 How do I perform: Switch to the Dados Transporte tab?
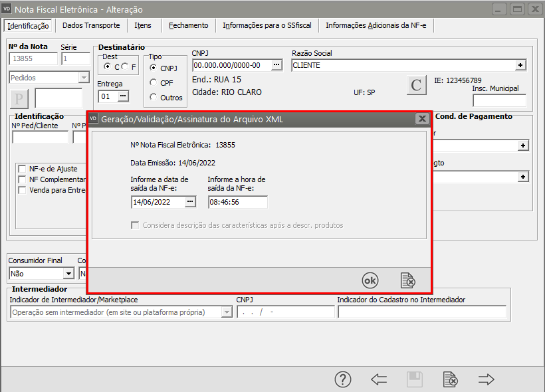click(91, 25)
